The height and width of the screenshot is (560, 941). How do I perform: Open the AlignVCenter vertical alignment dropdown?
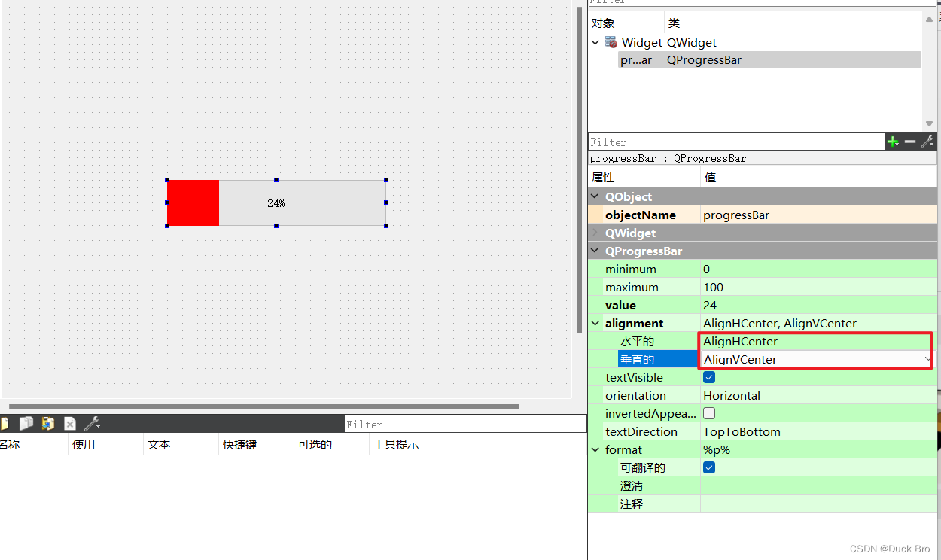point(927,359)
